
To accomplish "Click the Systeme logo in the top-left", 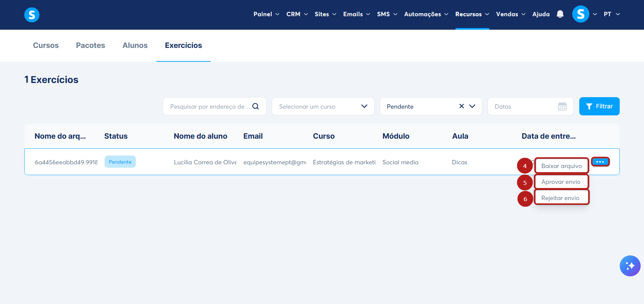I will point(32,15).
